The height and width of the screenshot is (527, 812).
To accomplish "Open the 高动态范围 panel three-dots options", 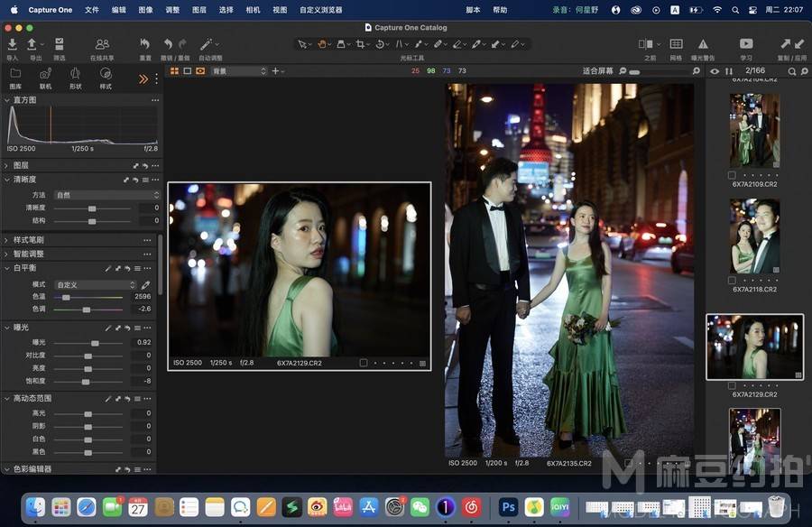I will coord(148,399).
